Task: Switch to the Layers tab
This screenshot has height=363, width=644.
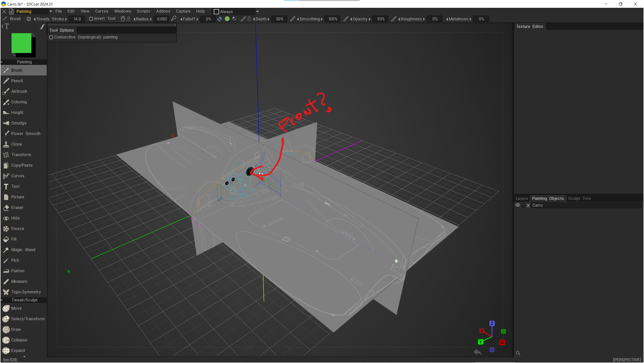Action: [x=522, y=198]
